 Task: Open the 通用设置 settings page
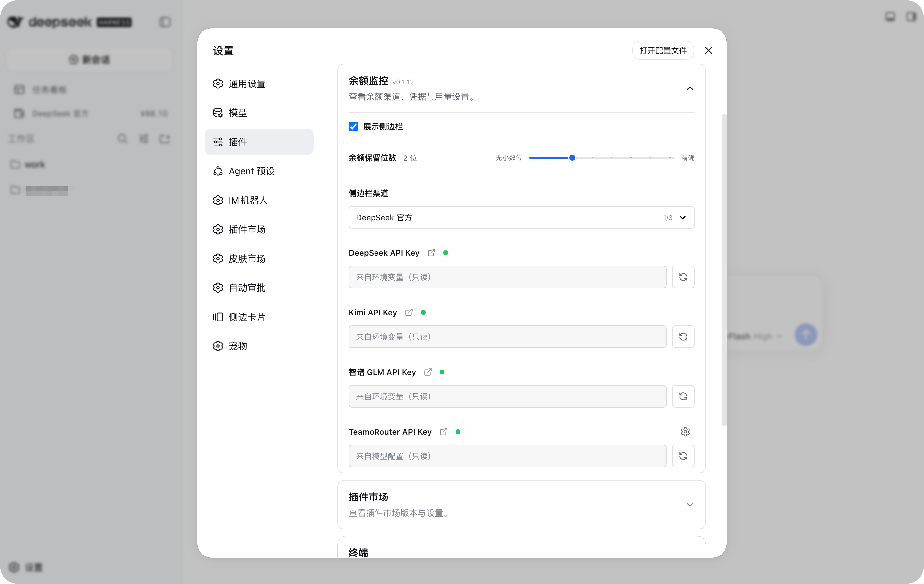(259, 83)
